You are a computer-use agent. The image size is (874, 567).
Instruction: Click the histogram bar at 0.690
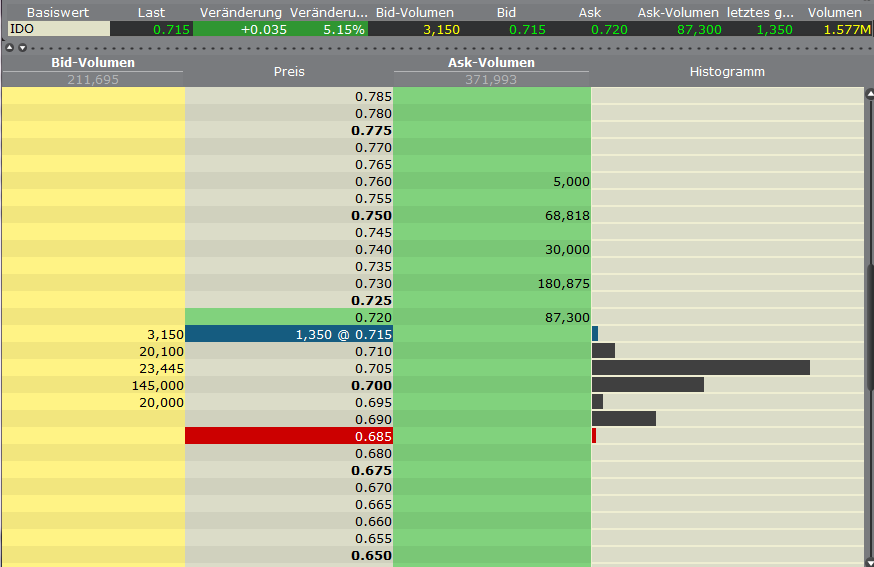[624, 419]
